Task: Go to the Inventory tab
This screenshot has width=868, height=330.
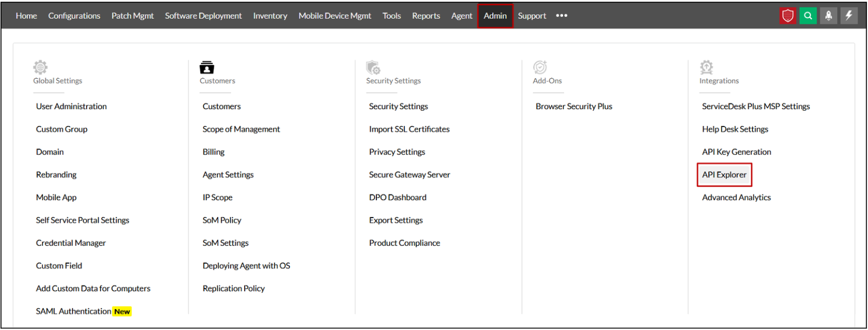Action: point(270,16)
